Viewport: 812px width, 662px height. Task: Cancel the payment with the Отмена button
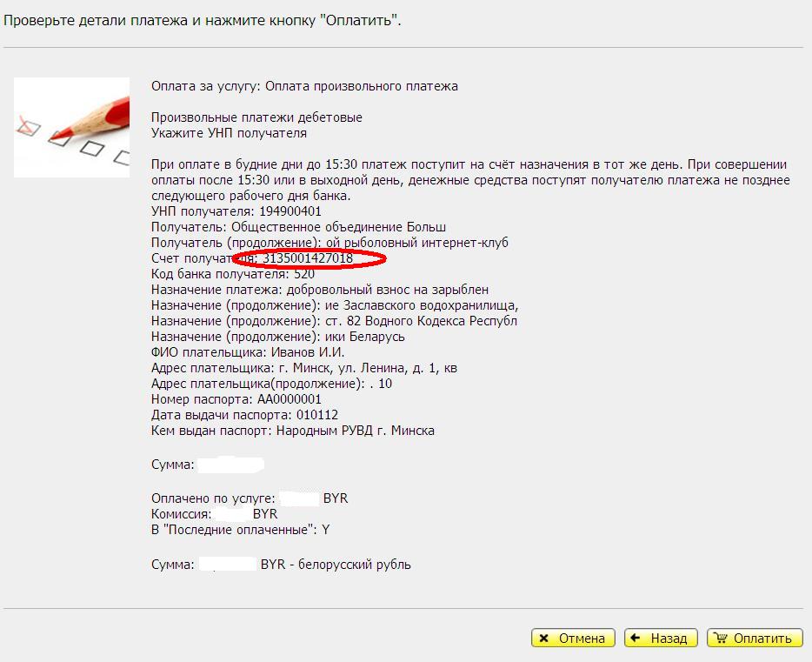[573, 638]
